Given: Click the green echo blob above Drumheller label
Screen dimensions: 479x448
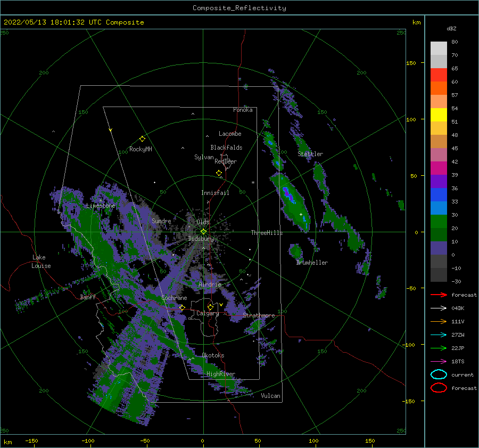Looking at the screenshot, I should click(x=296, y=251).
